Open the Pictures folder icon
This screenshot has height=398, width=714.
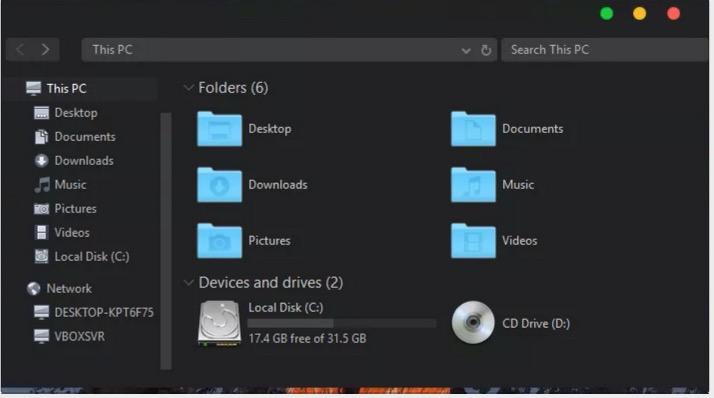219,241
